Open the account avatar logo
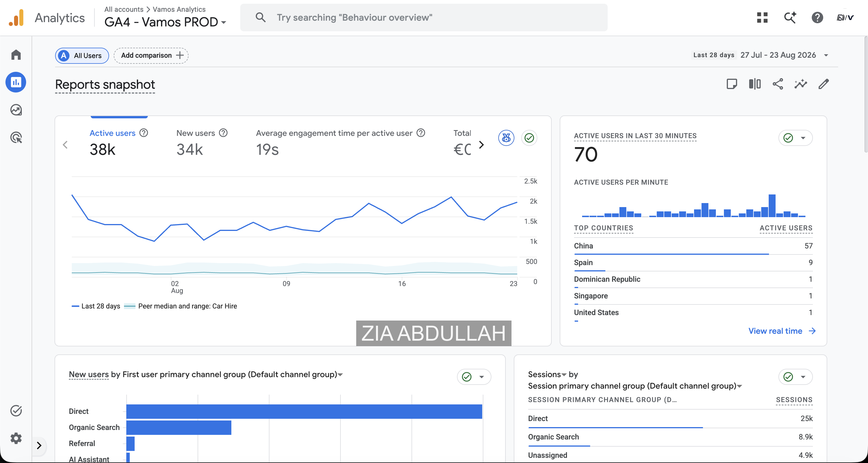Image resolution: width=868 pixels, height=463 pixels. tap(845, 18)
